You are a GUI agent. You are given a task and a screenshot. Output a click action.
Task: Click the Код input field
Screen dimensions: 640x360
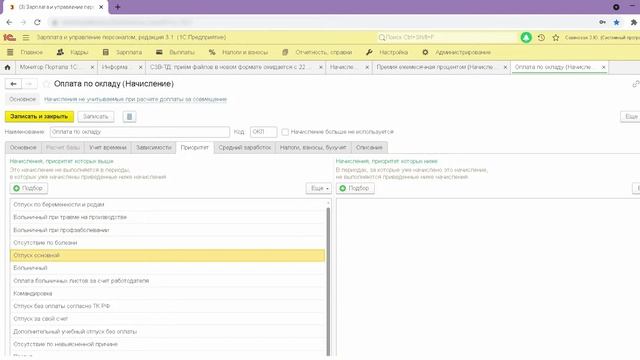click(263, 132)
